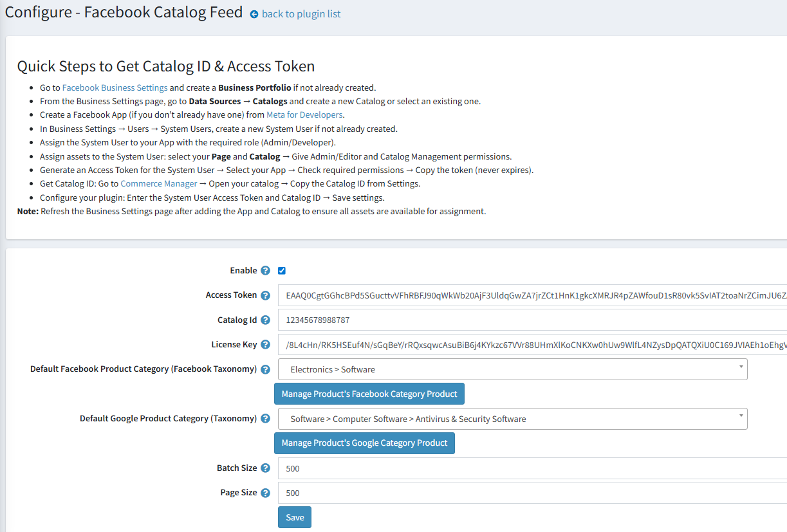Focus the Catalog Id input field
This screenshot has height=532, width=787.
click(532, 320)
